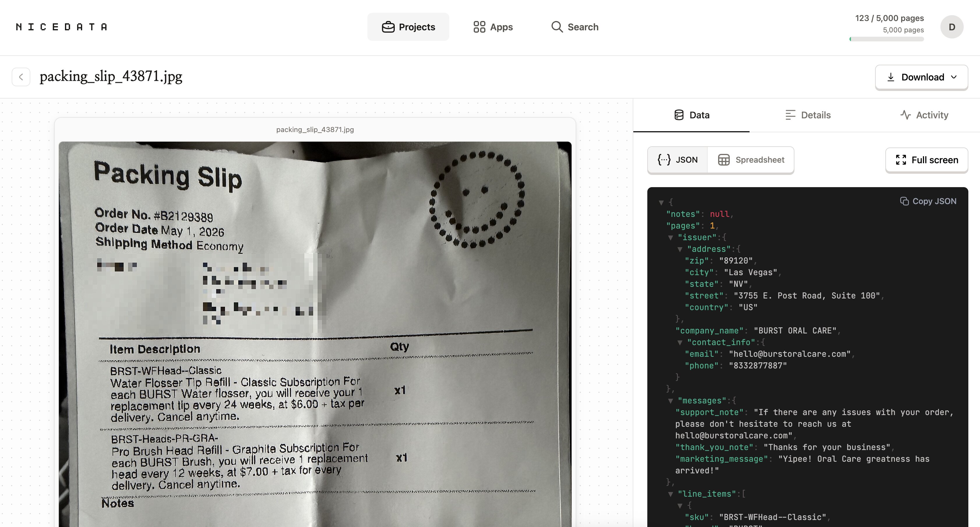The width and height of the screenshot is (980, 527).
Task: Select the Activity tab
Action: coord(924,115)
